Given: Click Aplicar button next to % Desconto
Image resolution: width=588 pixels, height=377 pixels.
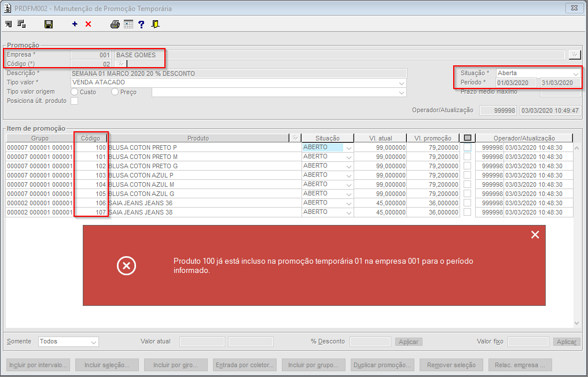Looking at the screenshot, I should pos(409,342).
